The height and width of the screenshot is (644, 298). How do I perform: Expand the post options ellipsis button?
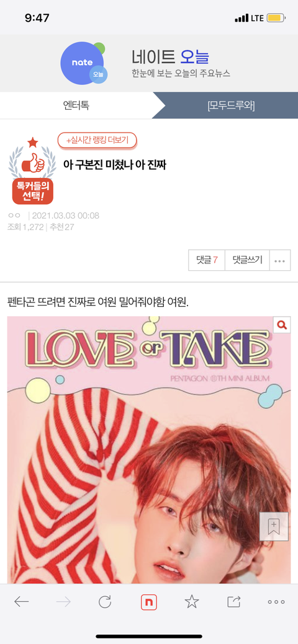[x=280, y=260]
